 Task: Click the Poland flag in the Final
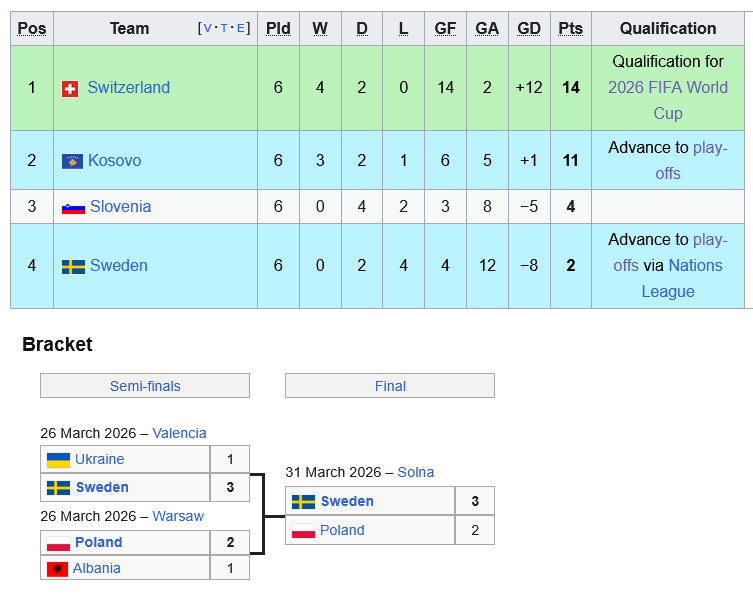pos(303,531)
